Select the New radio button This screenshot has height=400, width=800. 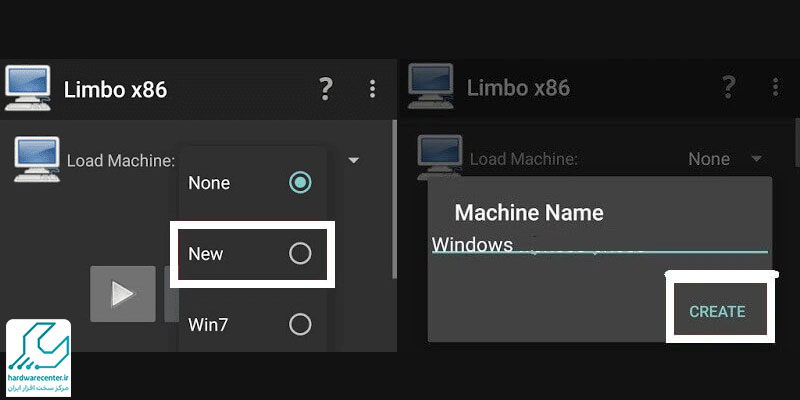(x=299, y=254)
